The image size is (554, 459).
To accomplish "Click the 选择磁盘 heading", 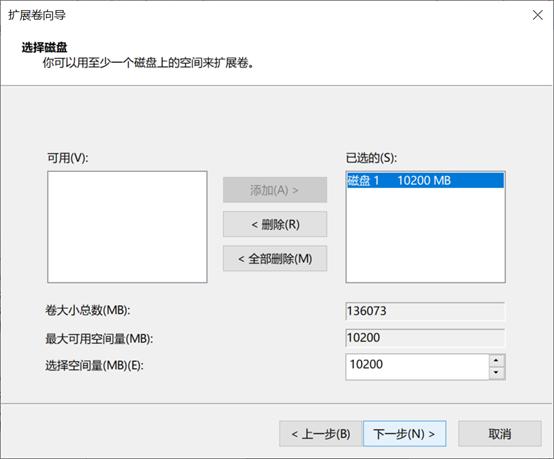I will click(45, 47).
